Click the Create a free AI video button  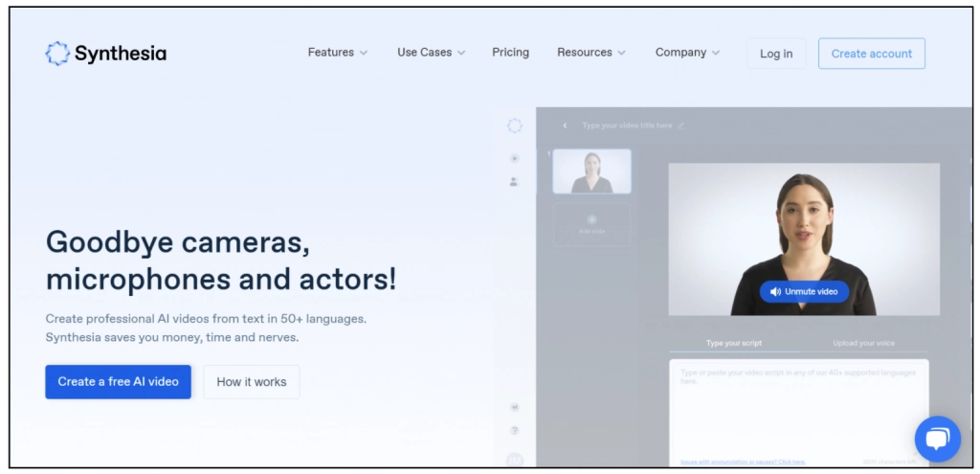pos(118,381)
